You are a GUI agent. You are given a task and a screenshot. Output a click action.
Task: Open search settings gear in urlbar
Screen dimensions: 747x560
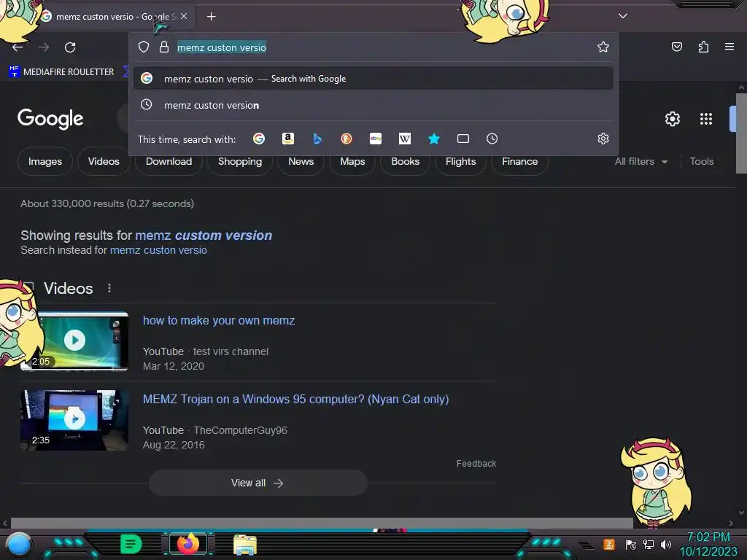pos(603,139)
